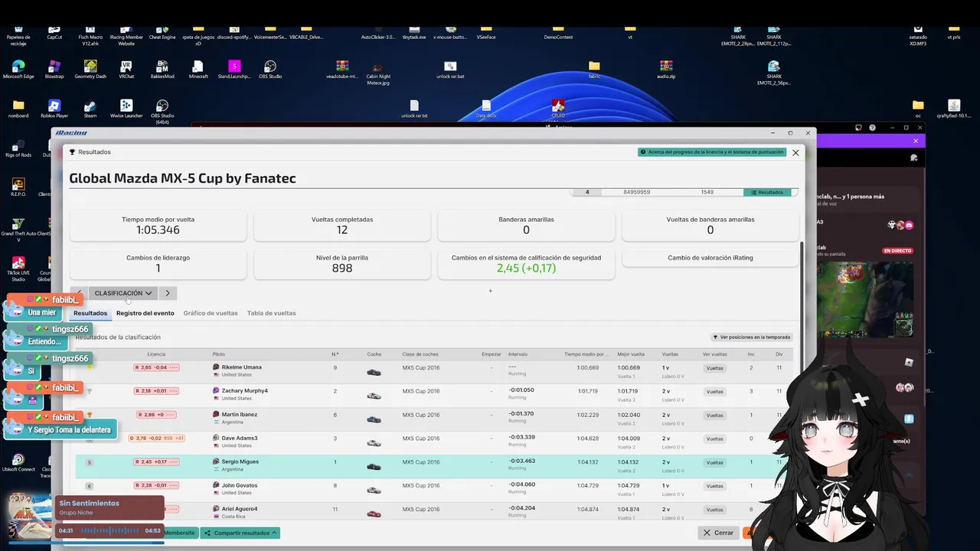Go to next session with right chevron

[168, 293]
